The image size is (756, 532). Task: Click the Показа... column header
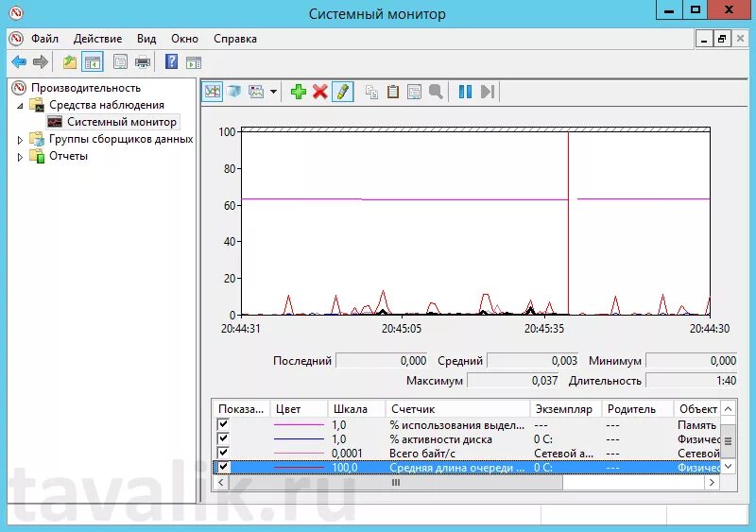pos(241,409)
